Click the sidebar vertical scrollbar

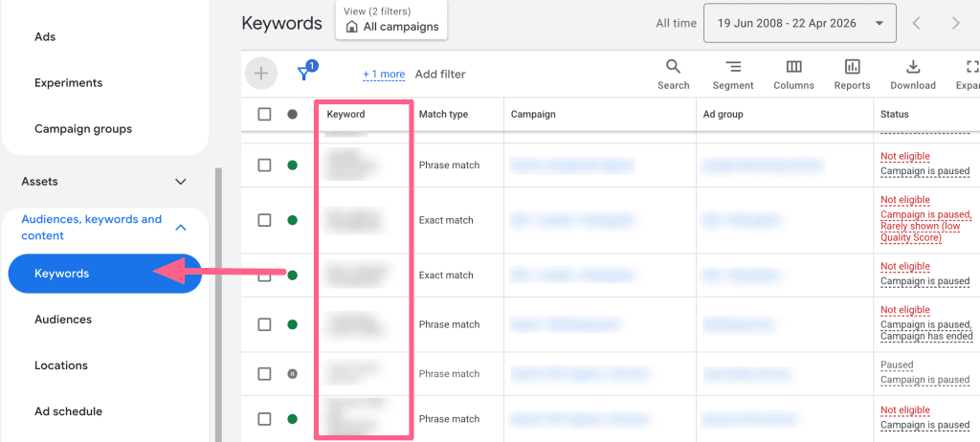click(218, 304)
